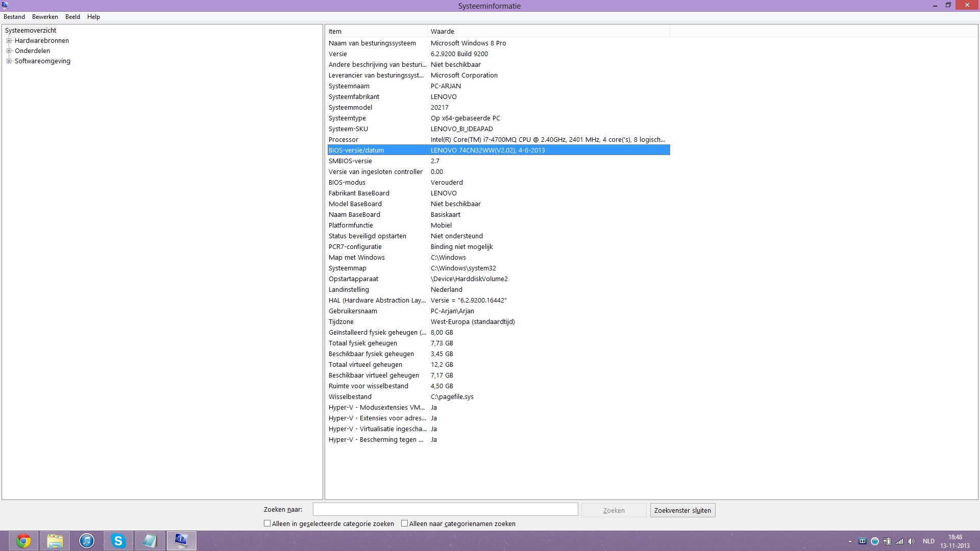
Task: Select the Systeemnaam row
Action: coord(498,86)
